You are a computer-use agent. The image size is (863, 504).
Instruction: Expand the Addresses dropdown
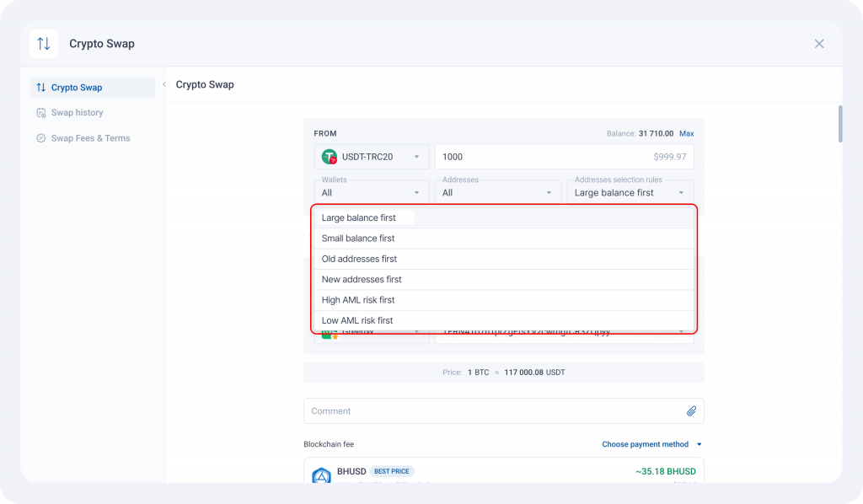[x=497, y=192]
